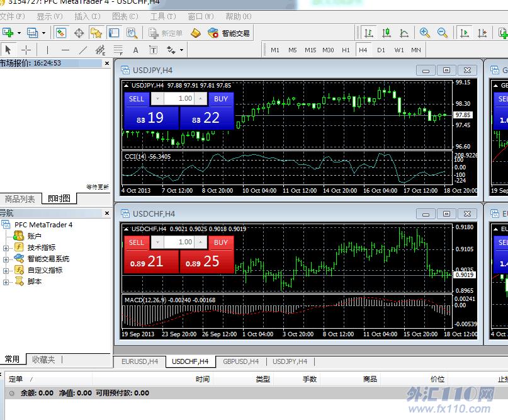Viewport: 508px width, 420px height.
Task: Toggle the Terminal window icon
Action: [x=114, y=33]
